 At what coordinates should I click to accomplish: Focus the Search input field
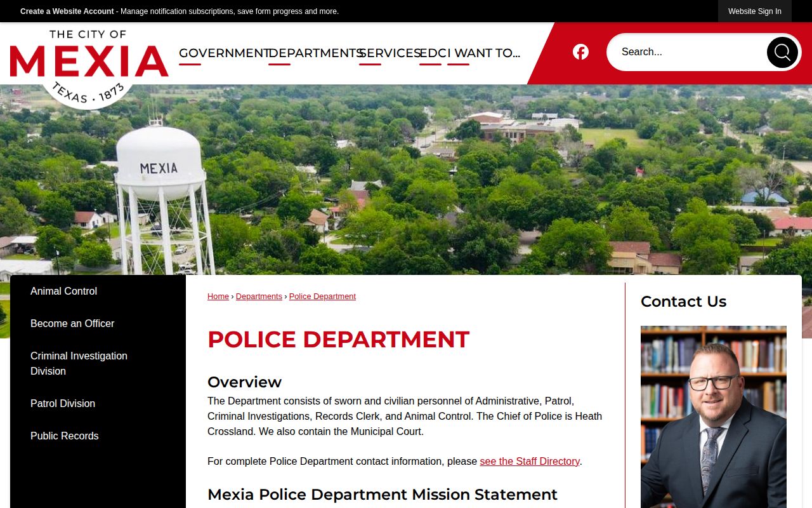pos(688,52)
